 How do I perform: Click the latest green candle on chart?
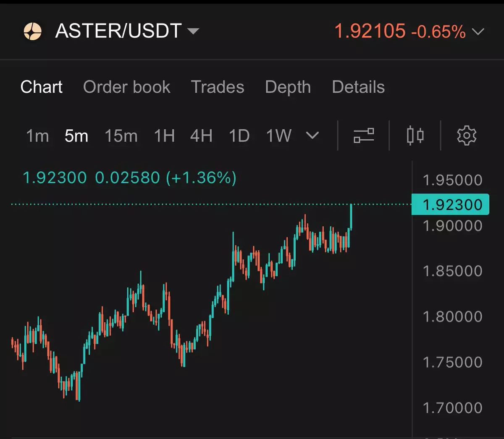point(351,217)
